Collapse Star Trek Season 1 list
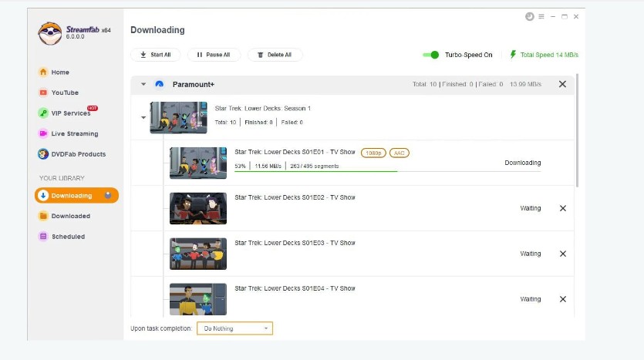 [143, 117]
